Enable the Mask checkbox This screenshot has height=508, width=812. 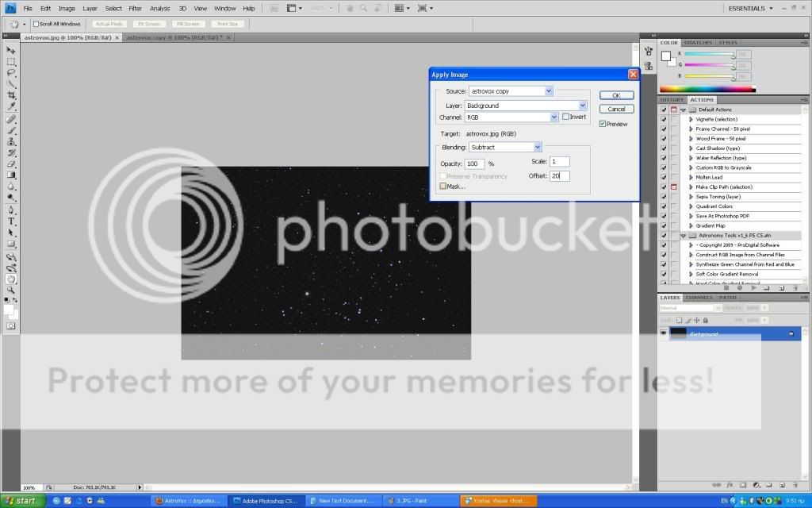443,186
